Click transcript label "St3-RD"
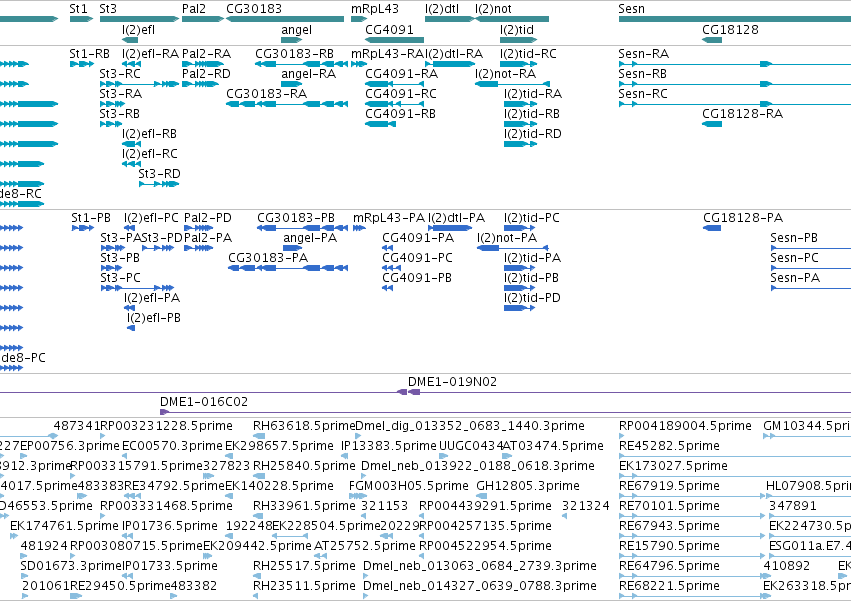The height and width of the screenshot is (601, 851). [x=159, y=174]
